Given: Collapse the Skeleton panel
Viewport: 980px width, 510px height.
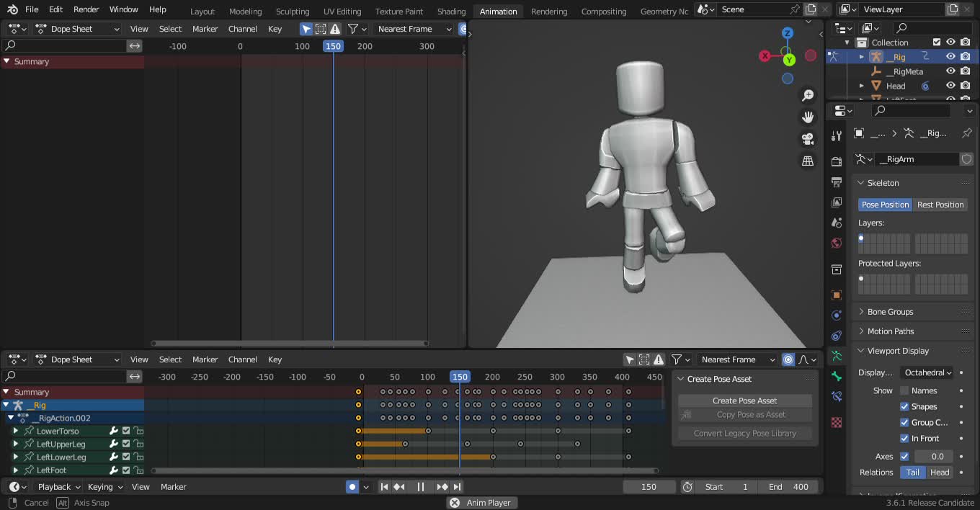Looking at the screenshot, I should (x=883, y=183).
